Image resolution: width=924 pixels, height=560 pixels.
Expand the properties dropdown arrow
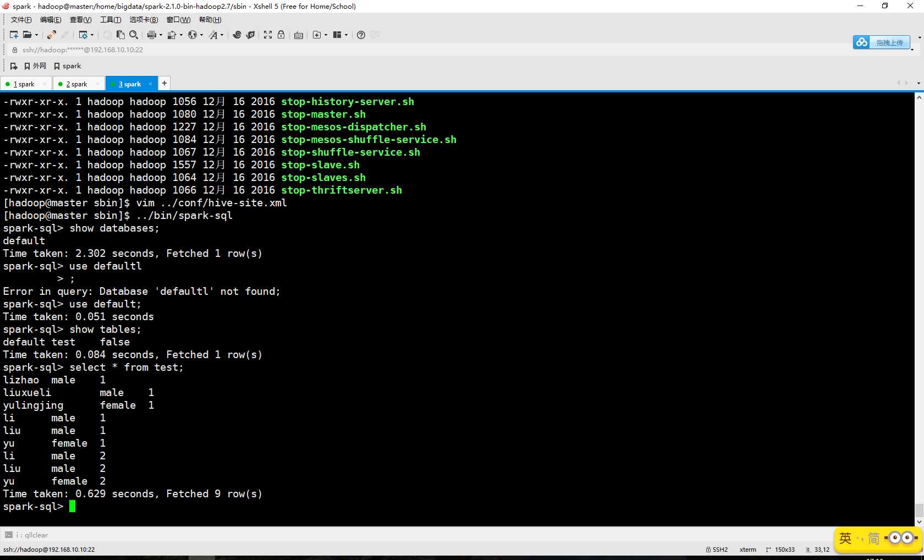point(92,35)
